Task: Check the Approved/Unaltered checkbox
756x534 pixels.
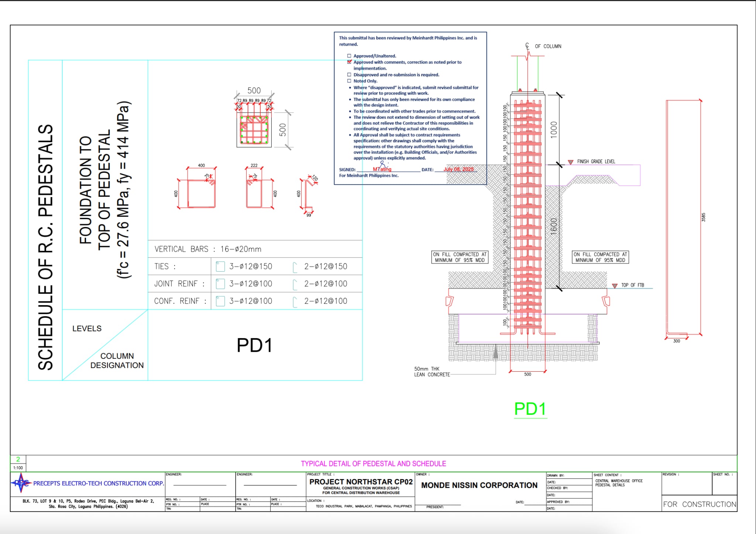Action: (x=349, y=56)
